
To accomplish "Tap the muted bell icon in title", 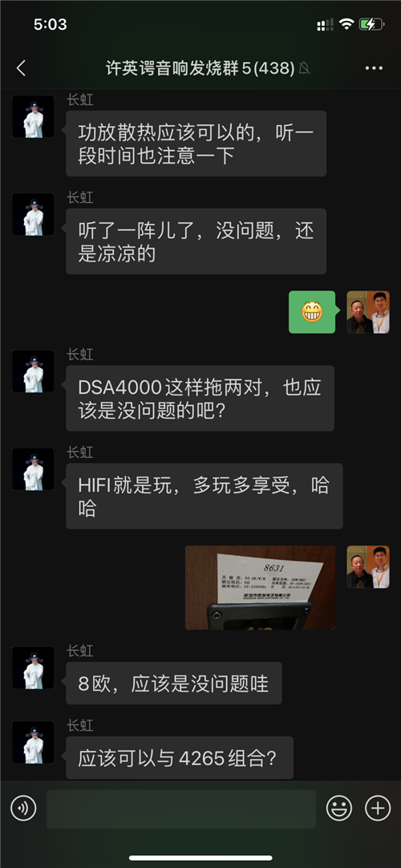I will point(304,68).
